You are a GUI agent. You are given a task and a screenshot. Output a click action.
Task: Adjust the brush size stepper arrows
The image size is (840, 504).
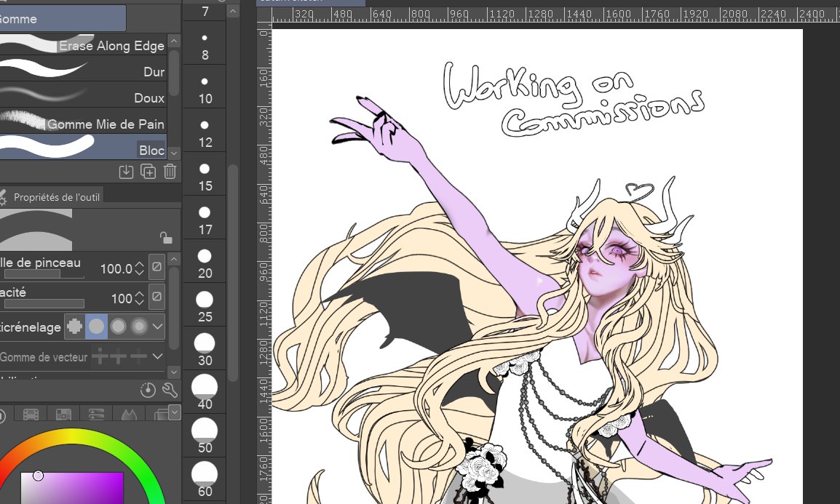pyautogui.click(x=139, y=268)
